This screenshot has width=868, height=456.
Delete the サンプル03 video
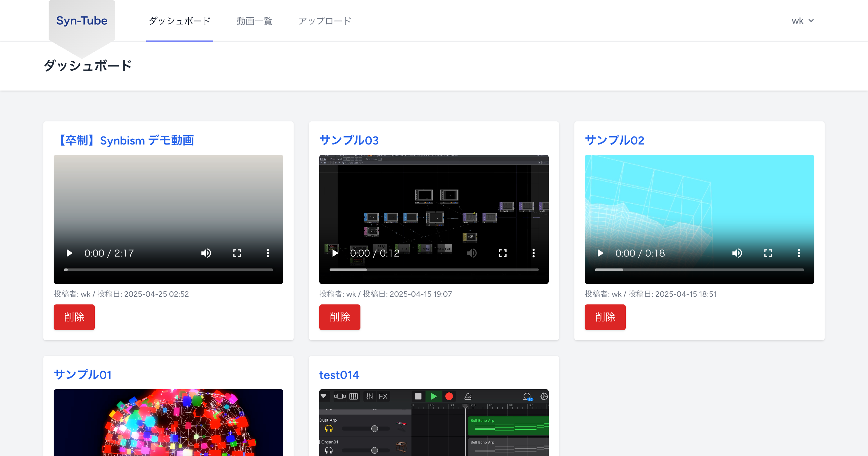(x=340, y=317)
